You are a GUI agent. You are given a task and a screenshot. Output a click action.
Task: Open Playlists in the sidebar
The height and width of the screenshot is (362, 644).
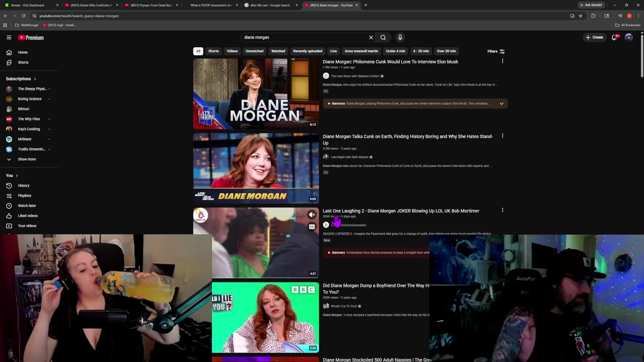24,196
